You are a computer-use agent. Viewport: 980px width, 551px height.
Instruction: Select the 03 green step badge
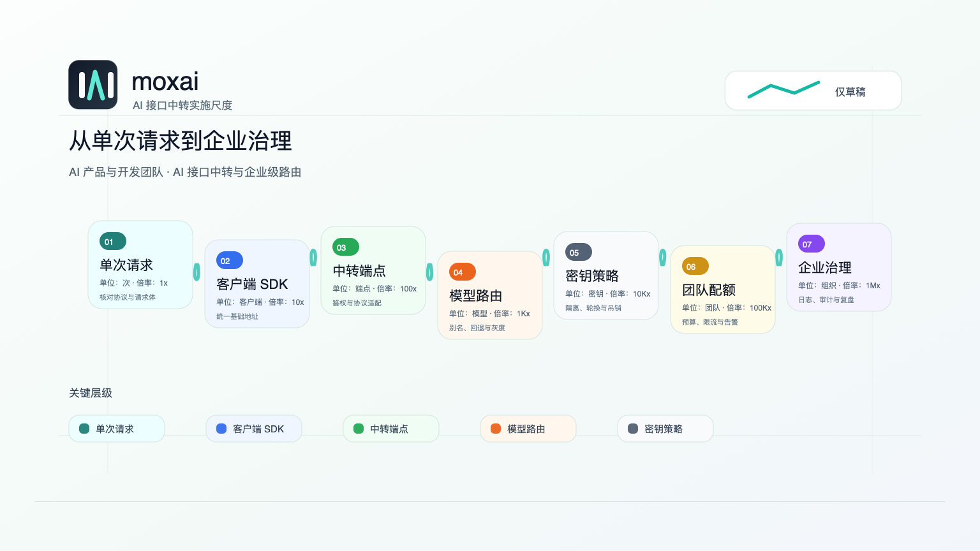[346, 247]
